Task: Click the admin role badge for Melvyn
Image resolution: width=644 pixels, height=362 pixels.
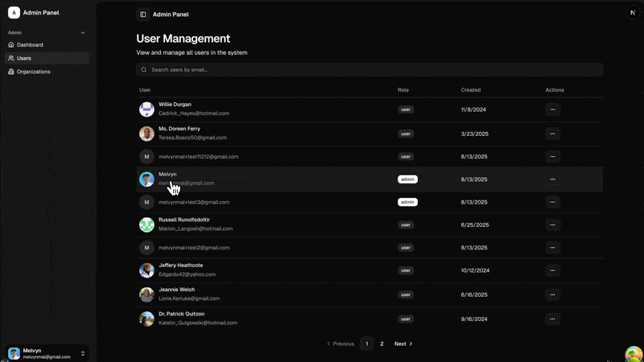Action: pos(407,179)
